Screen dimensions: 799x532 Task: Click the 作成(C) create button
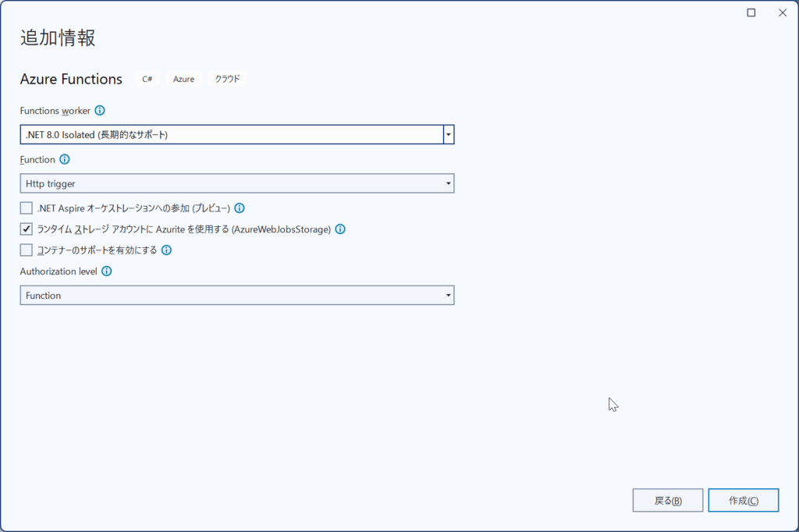tap(744, 500)
